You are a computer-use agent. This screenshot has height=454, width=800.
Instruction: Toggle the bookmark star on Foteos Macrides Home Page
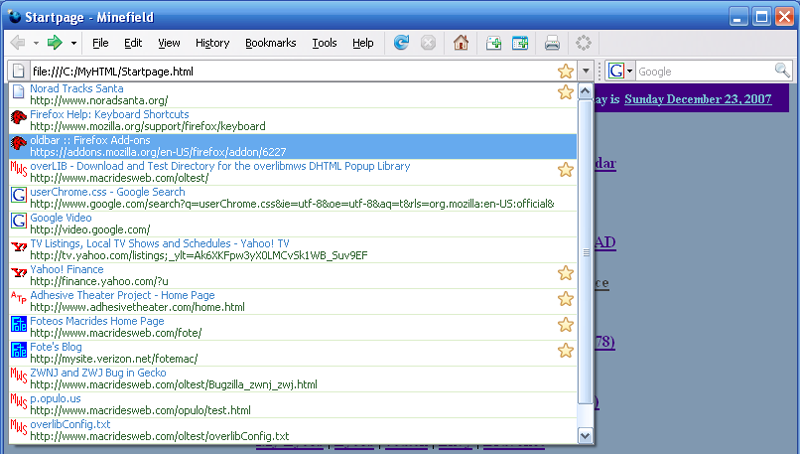coord(565,325)
